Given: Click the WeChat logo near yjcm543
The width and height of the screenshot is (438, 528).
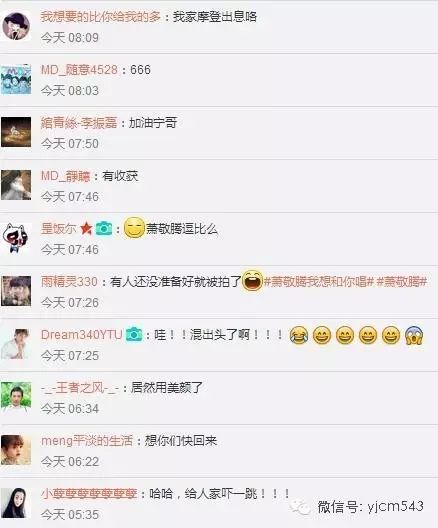Looking at the screenshot, I should [x=300, y=507].
